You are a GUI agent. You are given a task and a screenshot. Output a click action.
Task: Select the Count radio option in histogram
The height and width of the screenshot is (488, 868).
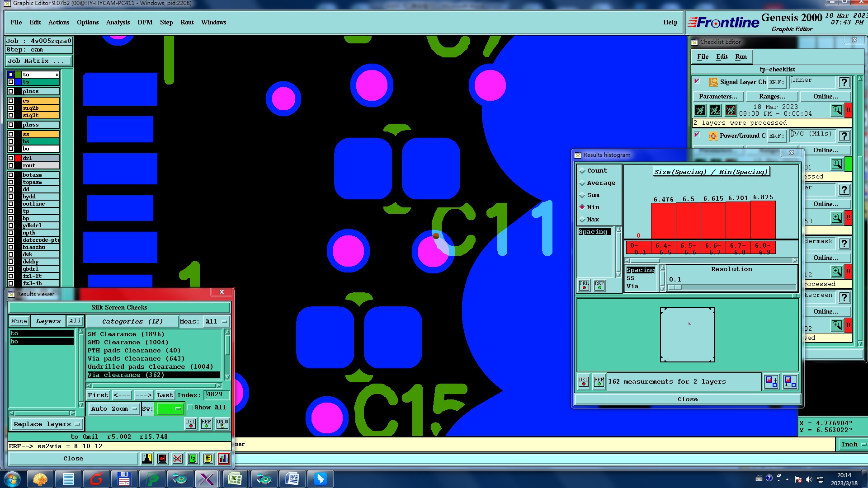coord(582,171)
